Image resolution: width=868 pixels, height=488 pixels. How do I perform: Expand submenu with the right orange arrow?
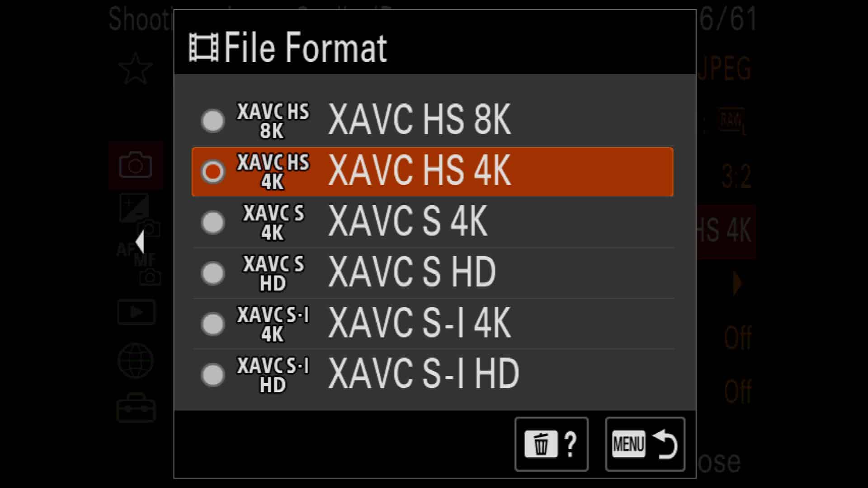(x=738, y=284)
